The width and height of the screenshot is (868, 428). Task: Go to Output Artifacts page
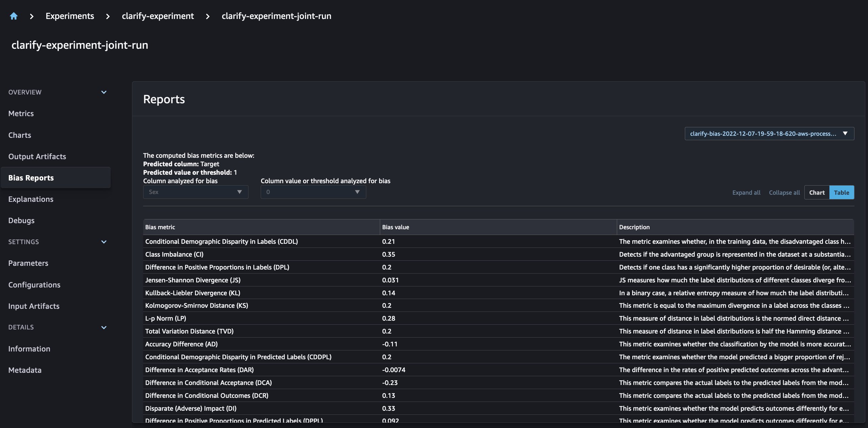[x=37, y=156]
